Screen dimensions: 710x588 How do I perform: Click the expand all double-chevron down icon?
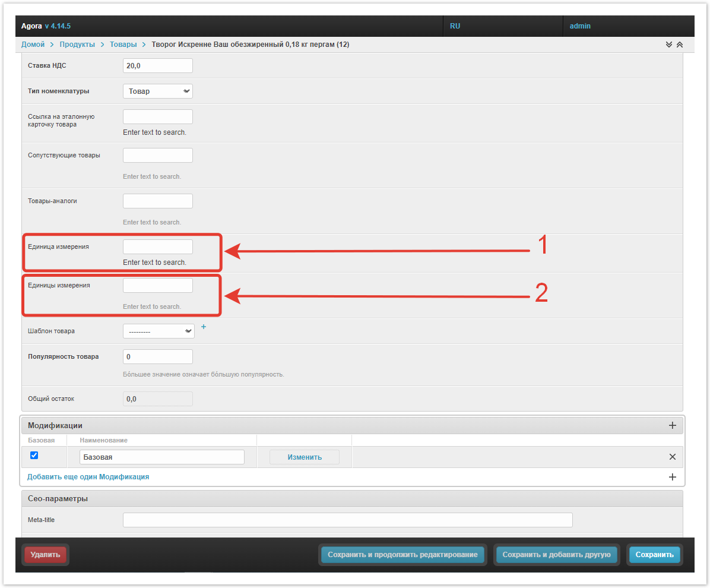669,45
